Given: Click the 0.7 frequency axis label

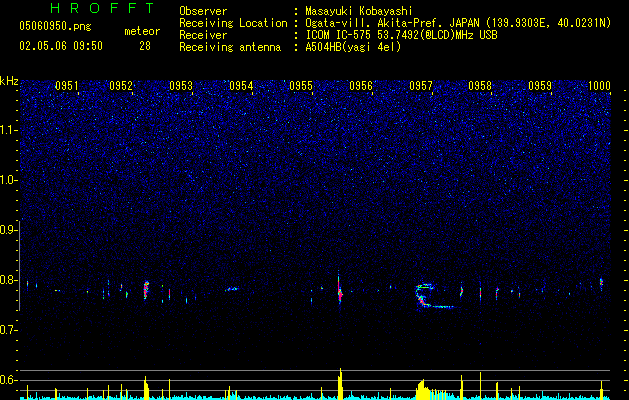Looking at the screenshot, I should click(8, 330).
